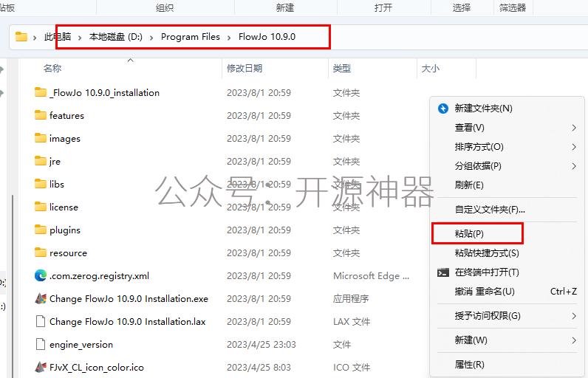This screenshot has height=378, width=588.
Task: Click the folder icon in the address bar
Action: pyautogui.click(x=21, y=37)
